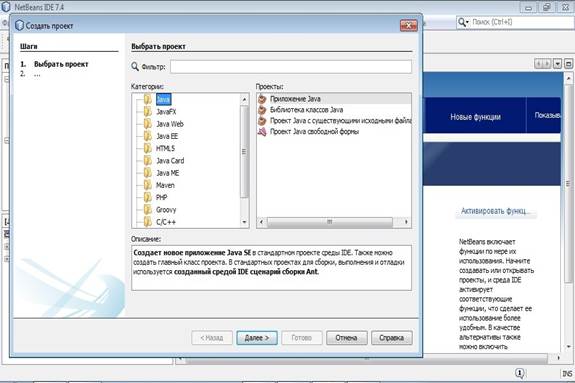Image resolution: width=575 pixels, height=383 pixels.
Task: Click 'Активировать функц...' link on start page
Action: [495, 211]
